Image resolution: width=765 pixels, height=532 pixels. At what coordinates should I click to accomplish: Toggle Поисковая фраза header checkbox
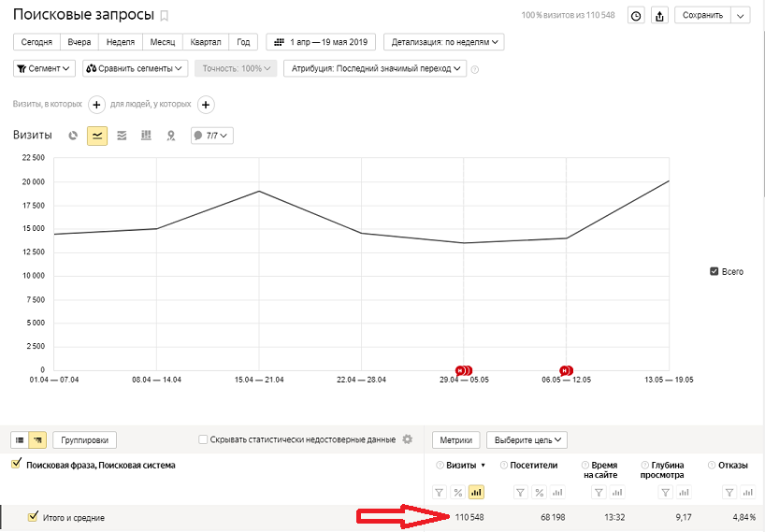coord(17,463)
